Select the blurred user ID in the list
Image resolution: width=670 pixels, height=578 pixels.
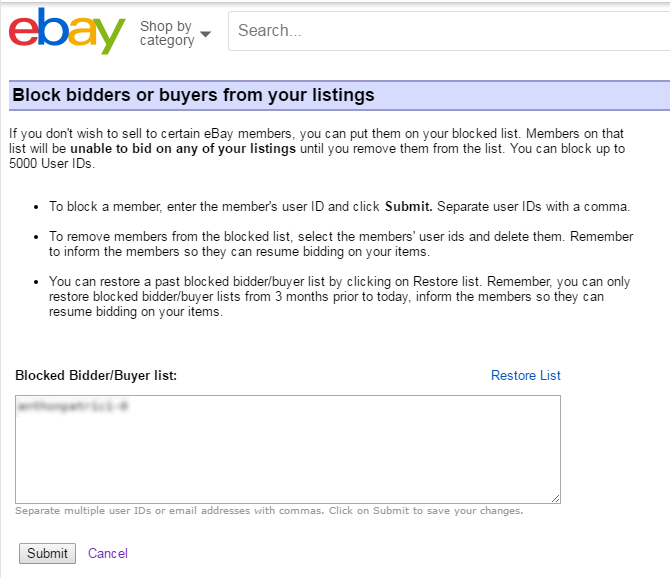pos(73,406)
